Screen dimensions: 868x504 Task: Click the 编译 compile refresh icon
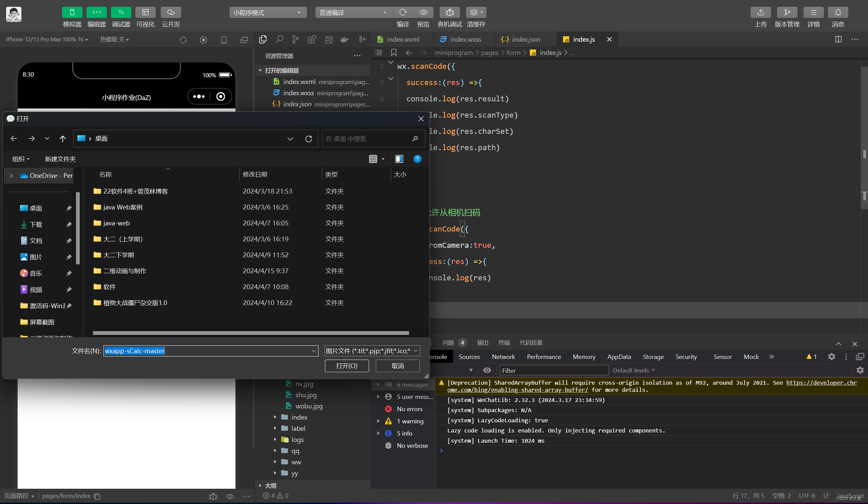click(402, 13)
